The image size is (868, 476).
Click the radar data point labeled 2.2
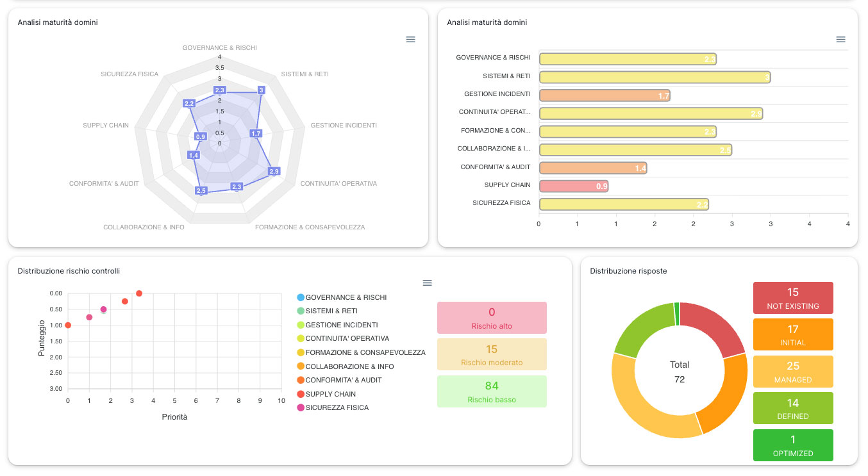189,103
